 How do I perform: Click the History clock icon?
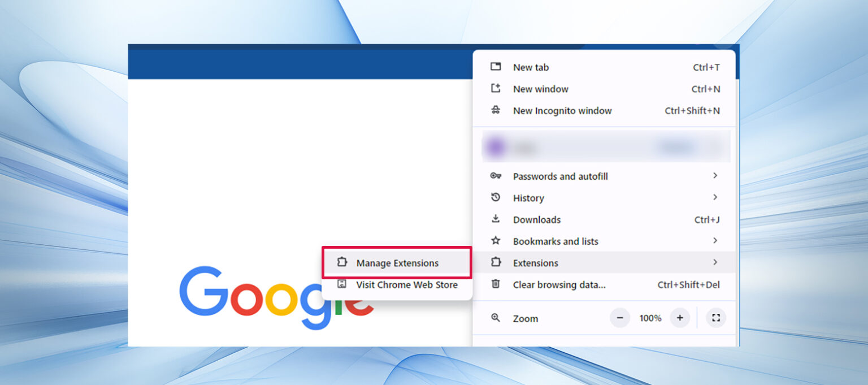pyautogui.click(x=496, y=197)
